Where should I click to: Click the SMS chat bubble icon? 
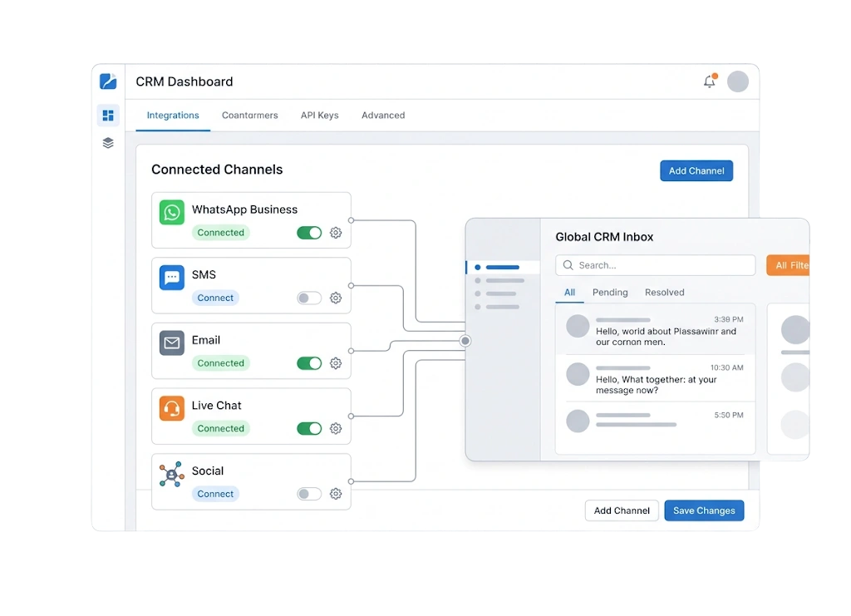(171, 278)
